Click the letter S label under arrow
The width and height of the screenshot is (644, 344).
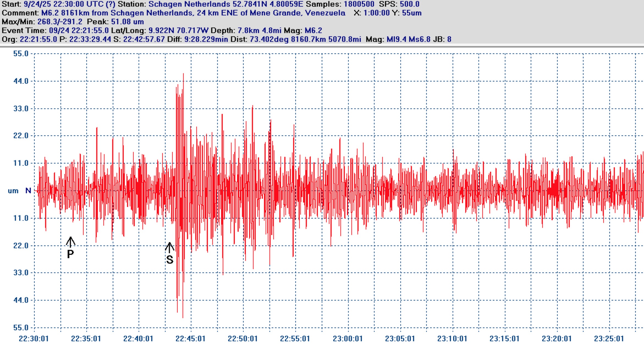point(170,260)
